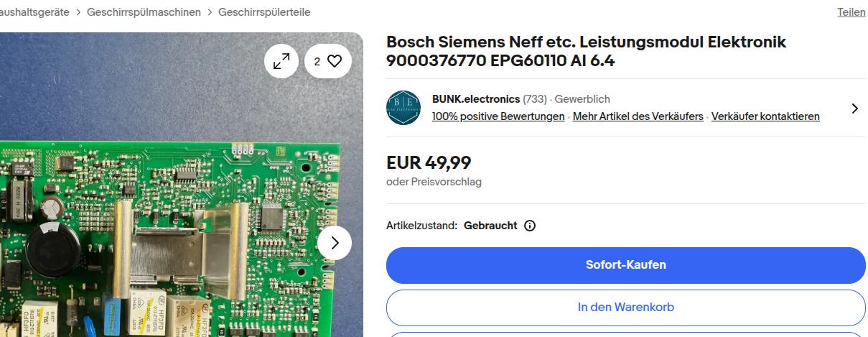Open the image in fullscreen view

tap(281, 61)
